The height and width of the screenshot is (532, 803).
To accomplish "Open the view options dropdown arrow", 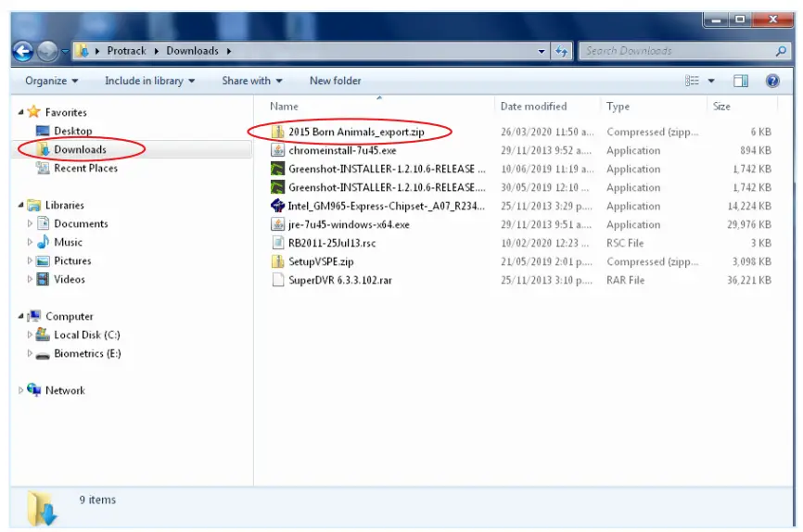I will [x=711, y=81].
